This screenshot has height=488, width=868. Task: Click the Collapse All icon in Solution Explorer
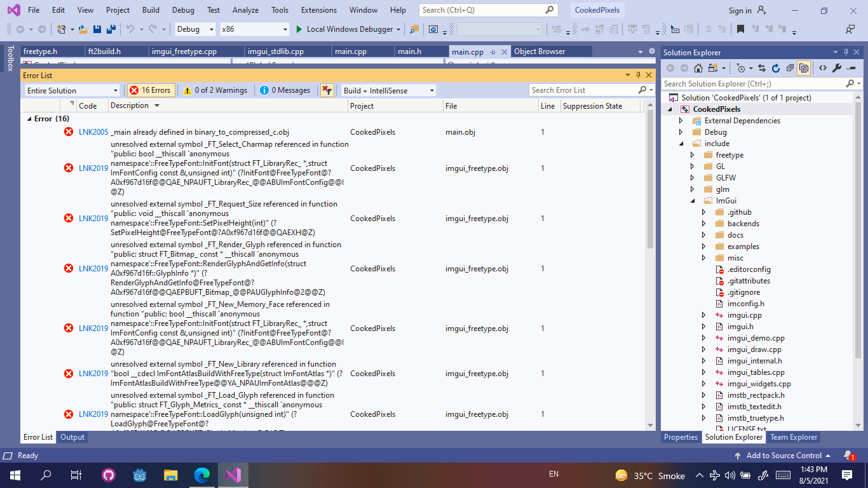(790, 68)
